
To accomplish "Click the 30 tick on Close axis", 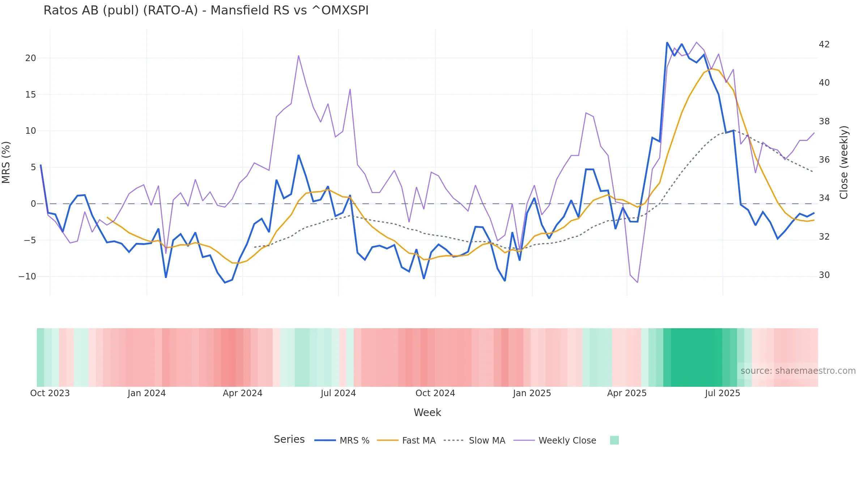I will (x=824, y=275).
